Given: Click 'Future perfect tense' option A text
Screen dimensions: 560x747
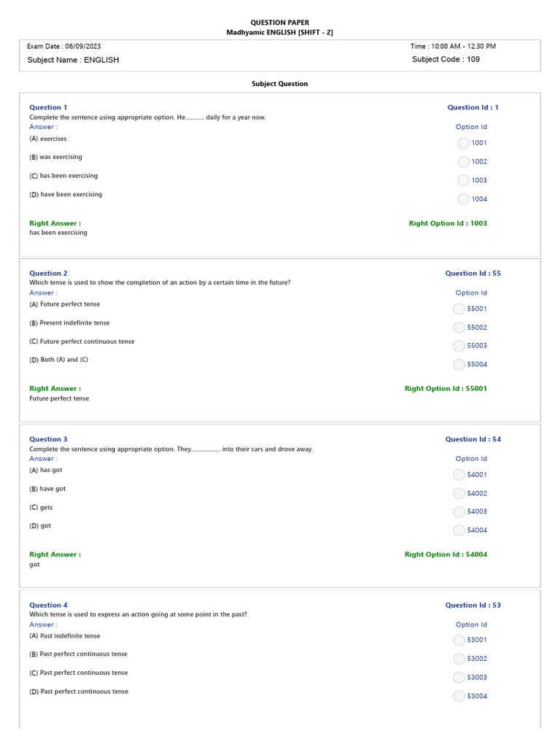Looking at the screenshot, I should [70, 304].
